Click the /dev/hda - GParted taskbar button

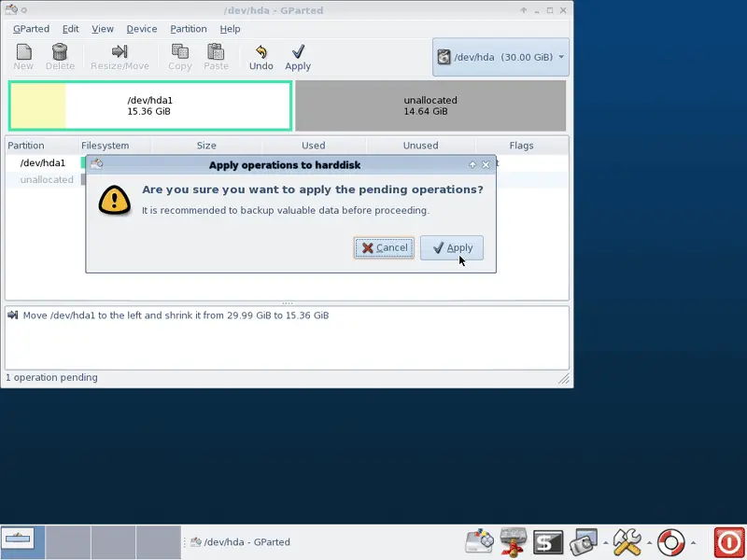(x=240, y=542)
